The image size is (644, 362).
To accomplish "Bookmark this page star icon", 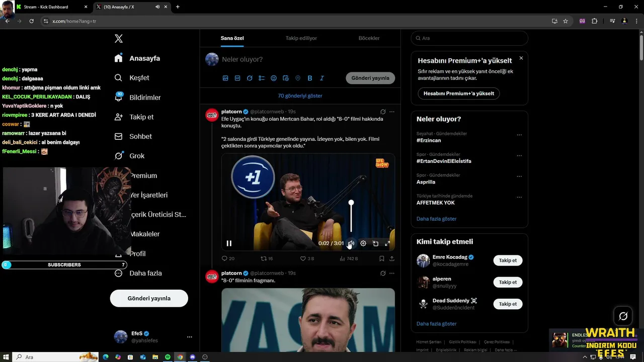I will click(566, 21).
